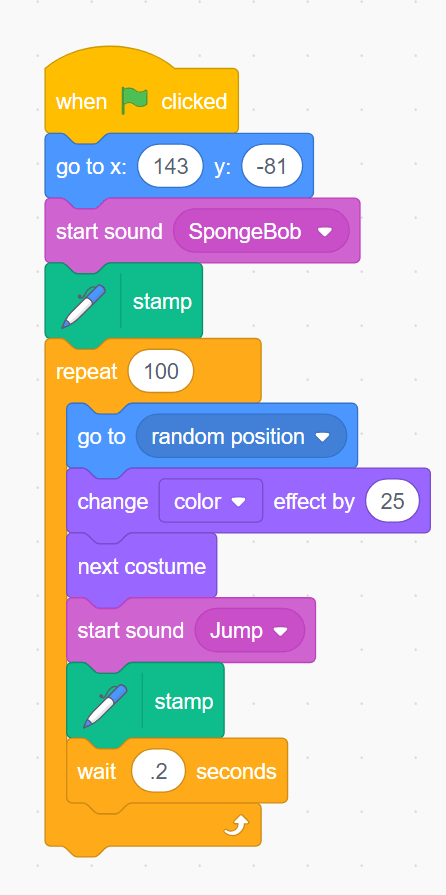Open the SpongeBob sound dropdown
Viewport: 446px width, 895px height.
[x=262, y=232]
